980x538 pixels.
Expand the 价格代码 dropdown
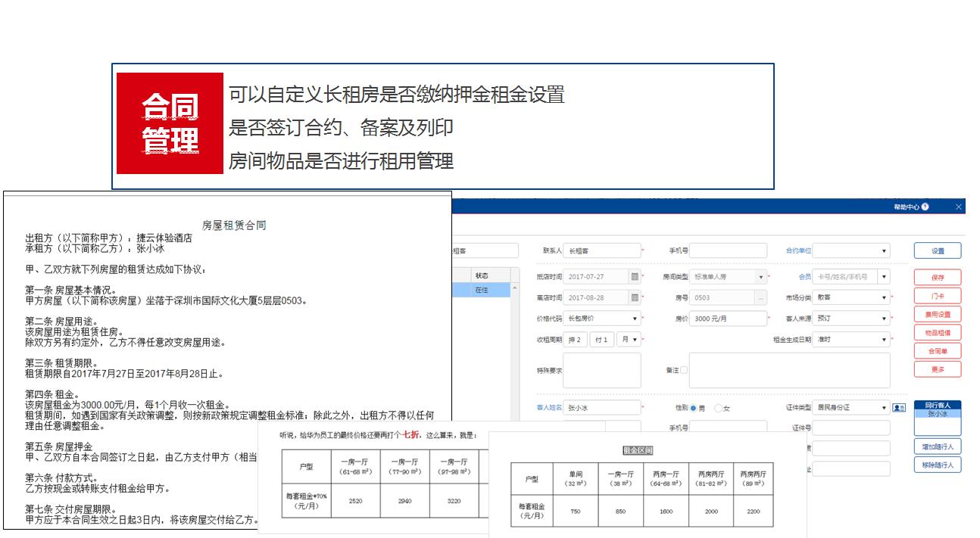[603, 319]
